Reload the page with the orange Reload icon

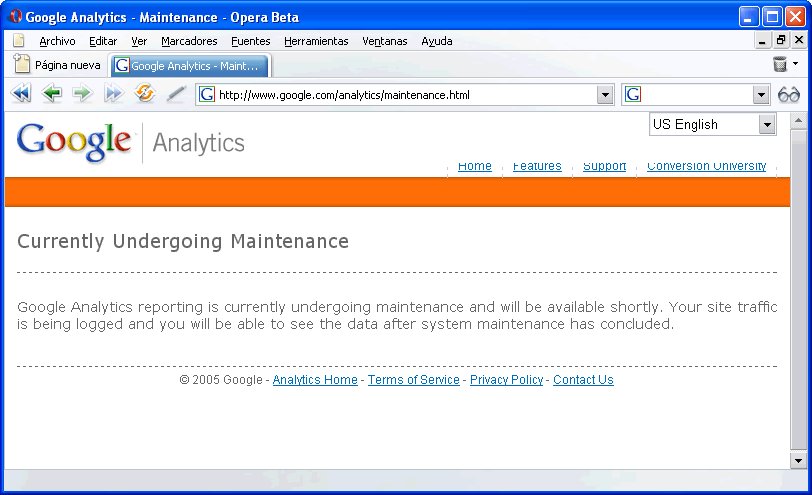coord(144,93)
